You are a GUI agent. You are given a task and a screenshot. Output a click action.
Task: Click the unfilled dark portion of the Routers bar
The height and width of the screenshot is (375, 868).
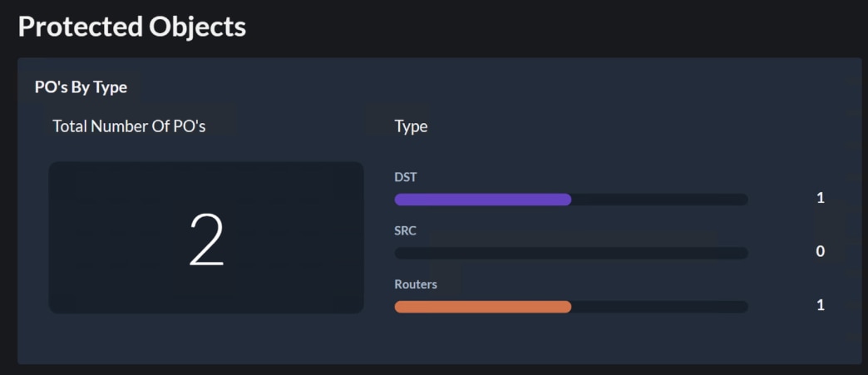659,307
